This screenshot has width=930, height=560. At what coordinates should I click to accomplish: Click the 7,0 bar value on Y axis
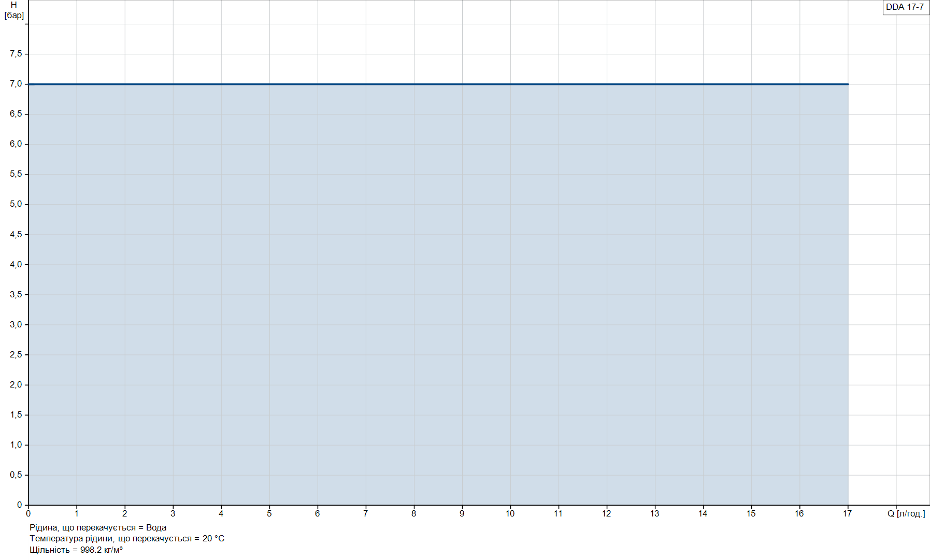coord(16,84)
